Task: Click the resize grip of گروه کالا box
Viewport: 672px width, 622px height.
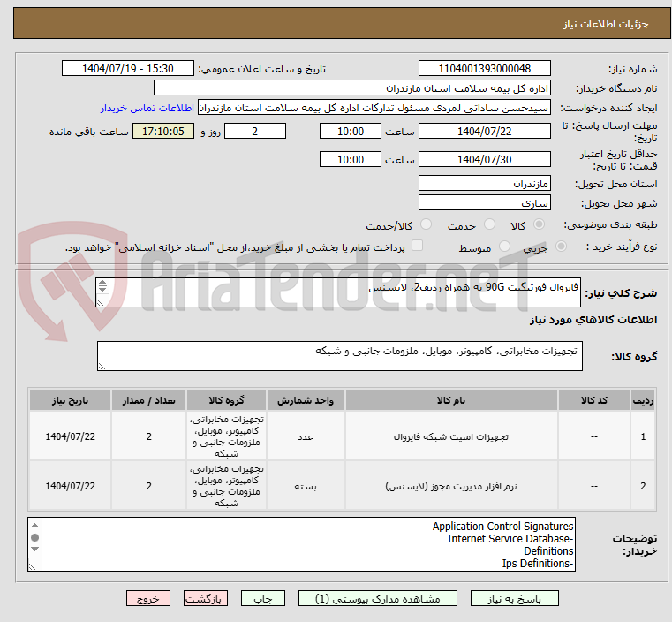Action: 102,366
